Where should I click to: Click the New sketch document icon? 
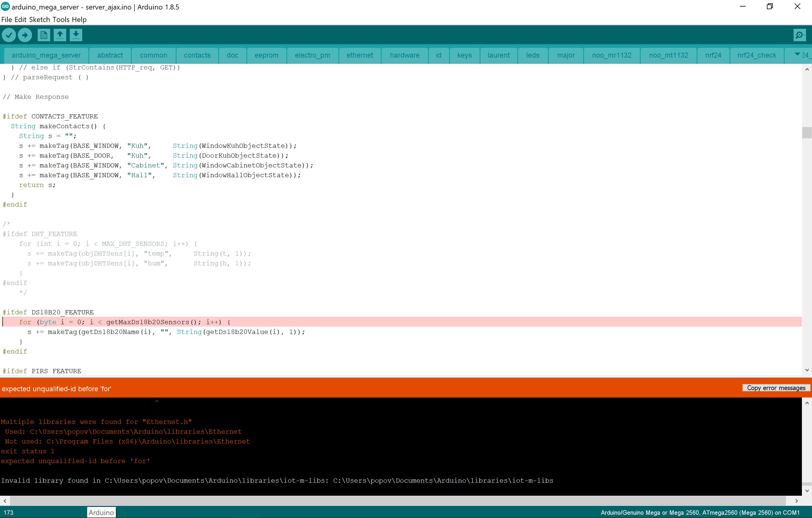pyautogui.click(x=44, y=35)
